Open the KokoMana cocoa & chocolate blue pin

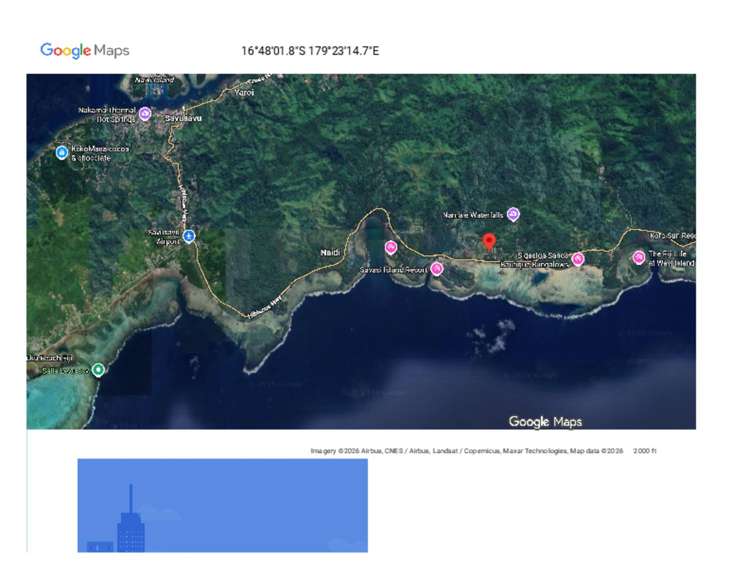62,152
